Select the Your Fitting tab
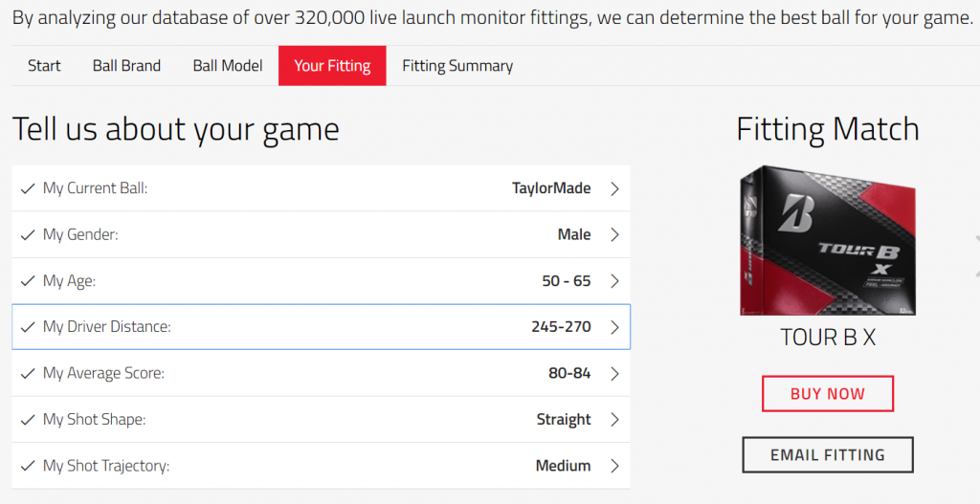Viewport: 980px width, 504px height. click(x=332, y=66)
